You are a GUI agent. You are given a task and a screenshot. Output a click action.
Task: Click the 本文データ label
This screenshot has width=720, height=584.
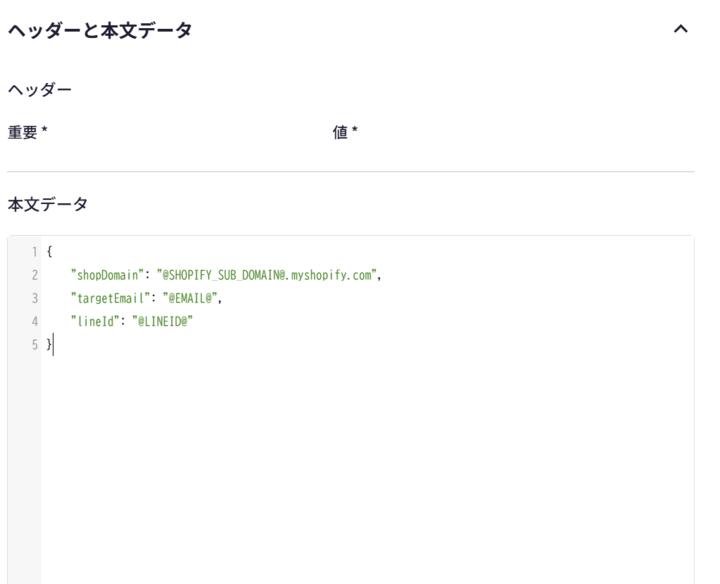(47, 204)
